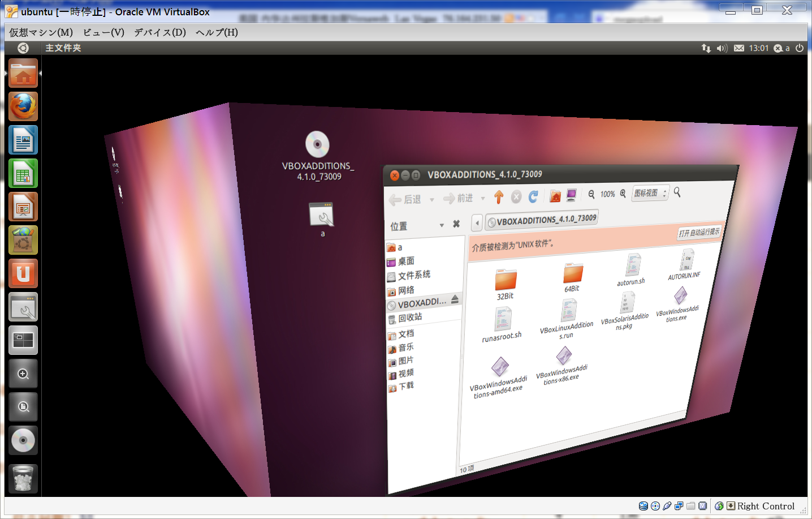Viewport: 812px width, 519px height.
Task: Open the workspace switcher launcher icon
Action: click(23, 340)
